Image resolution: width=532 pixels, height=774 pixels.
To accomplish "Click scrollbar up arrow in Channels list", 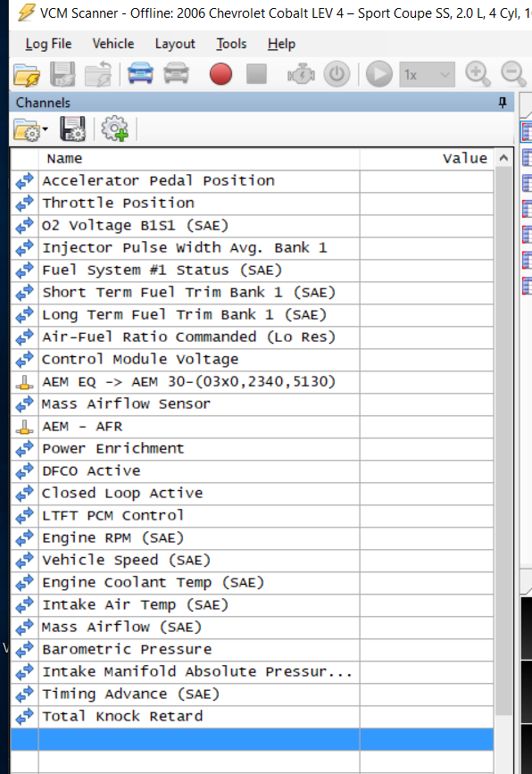I will (x=503, y=158).
